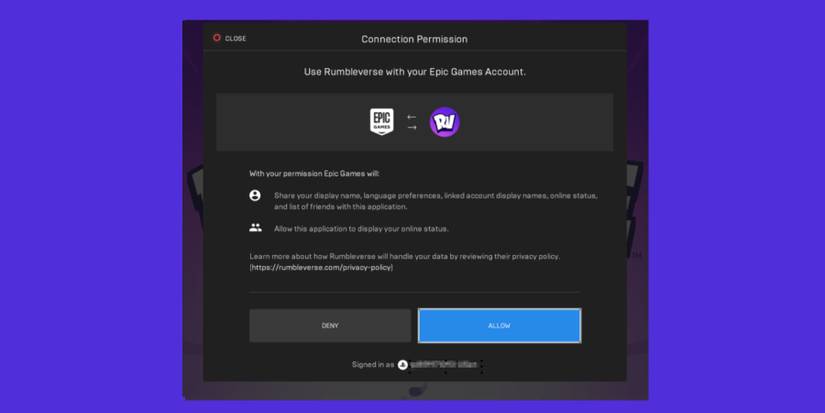Click the two-way arrows between the logos
This screenshot has height=413, width=825.
coord(412,122)
